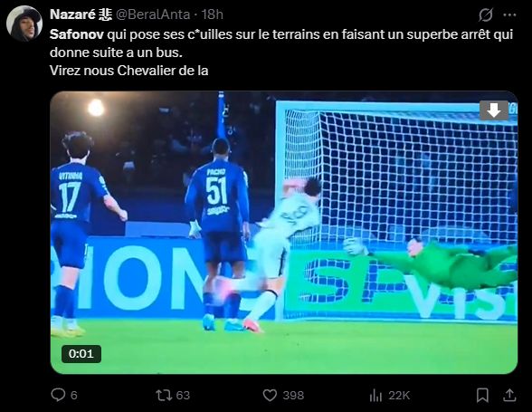
Task: Open the three-dot more options menu
Action: point(510,15)
